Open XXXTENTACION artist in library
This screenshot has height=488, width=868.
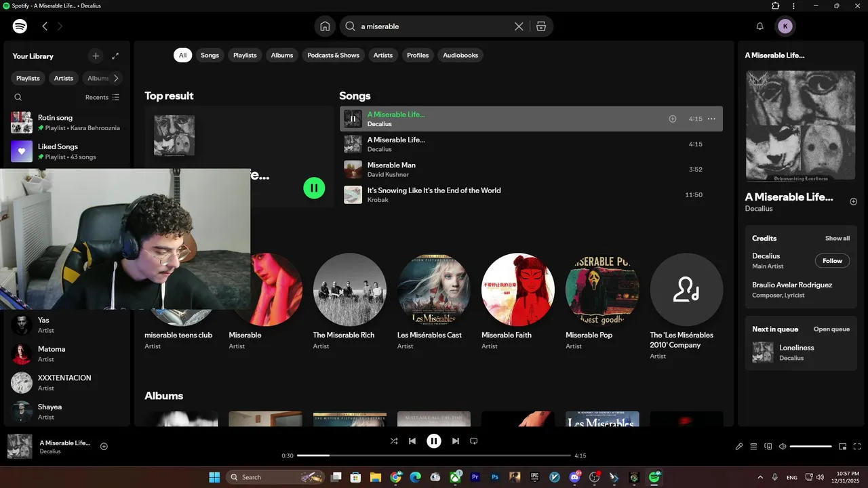[x=66, y=383]
